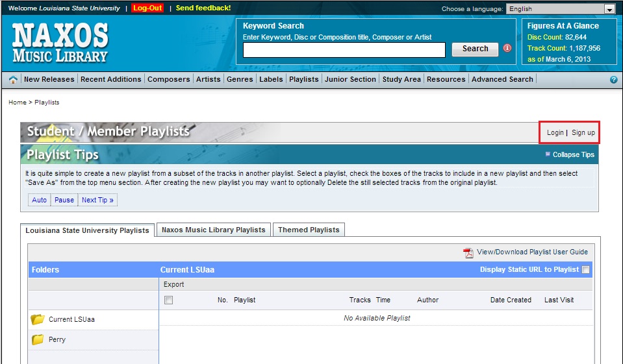Open Junior Section menu item

click(x=350, y=79)
